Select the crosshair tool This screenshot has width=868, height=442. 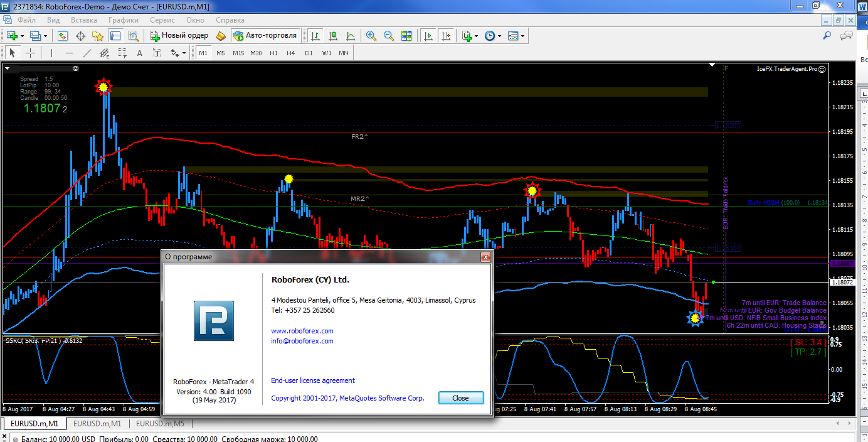(29, 53)
